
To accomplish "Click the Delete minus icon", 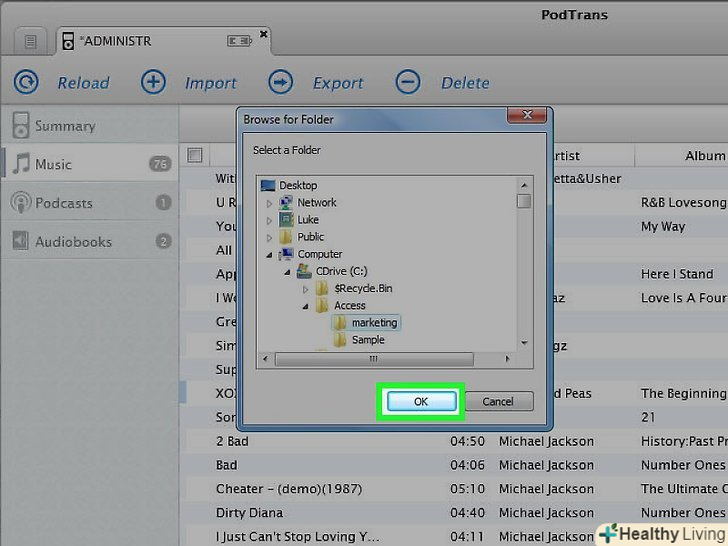I will pyautogui.click(x=408, y=82).
